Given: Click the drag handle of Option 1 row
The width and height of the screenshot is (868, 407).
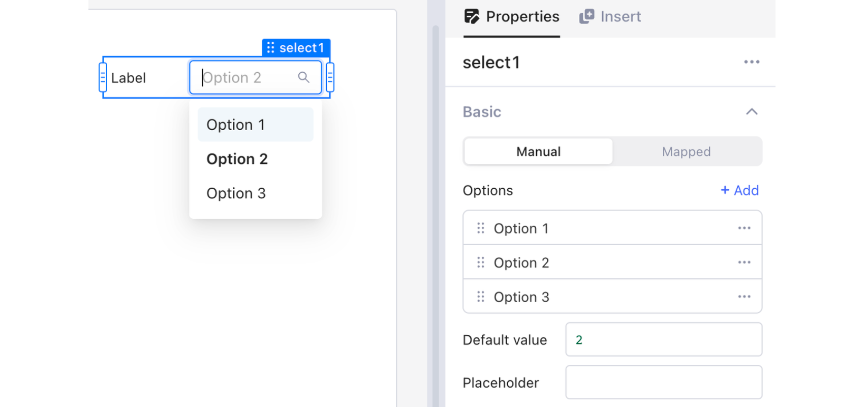Looking at the screenshot, I should coord(481,228).
